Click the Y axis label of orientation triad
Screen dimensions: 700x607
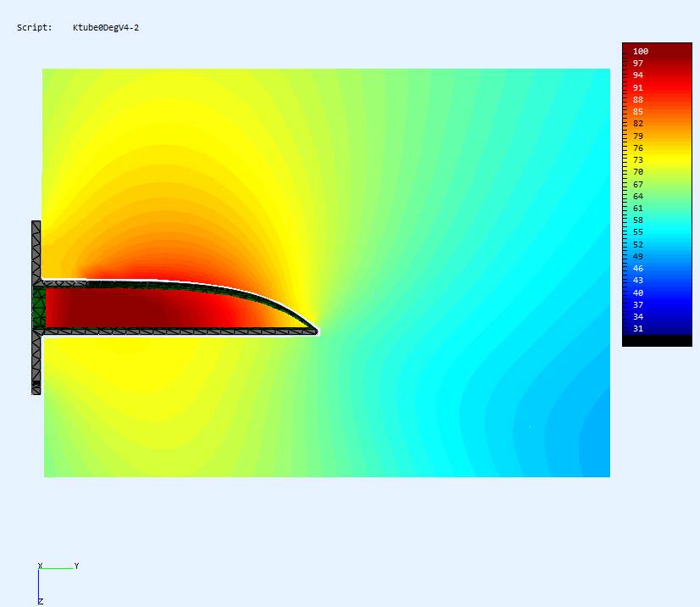76,566
